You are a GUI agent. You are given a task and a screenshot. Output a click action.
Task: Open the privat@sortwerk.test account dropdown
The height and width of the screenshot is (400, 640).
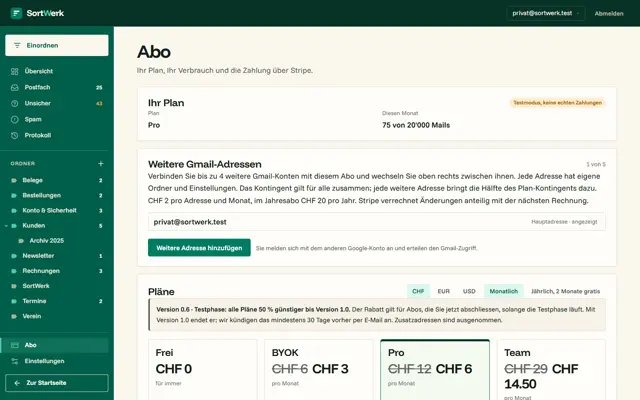click(x=546, y=13)
